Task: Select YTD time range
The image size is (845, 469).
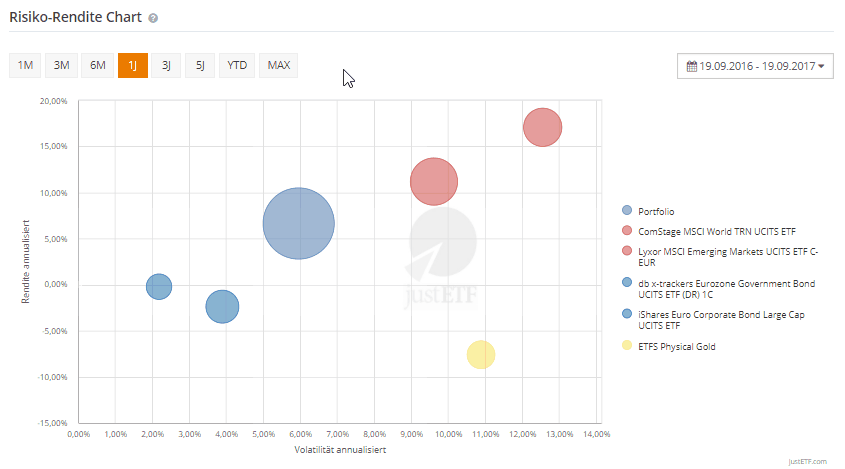Action: (237, 66)
